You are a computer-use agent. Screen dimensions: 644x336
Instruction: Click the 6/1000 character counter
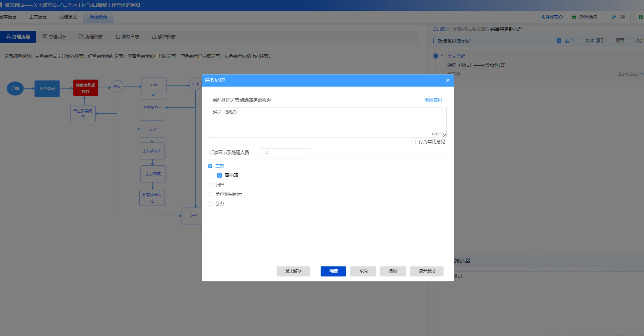pyautogui.click(x=438, y=134)
